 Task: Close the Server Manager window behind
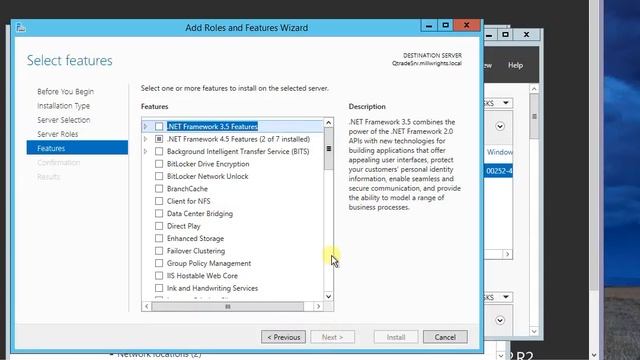tap(527, 35)
